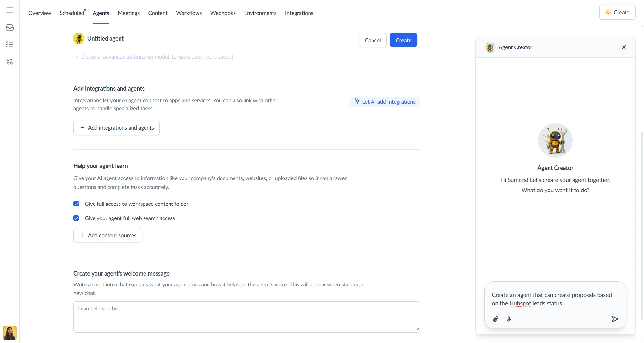644x343 pixels.
Task: Click the attach file paperclip icon
Action: click(495, 319)
